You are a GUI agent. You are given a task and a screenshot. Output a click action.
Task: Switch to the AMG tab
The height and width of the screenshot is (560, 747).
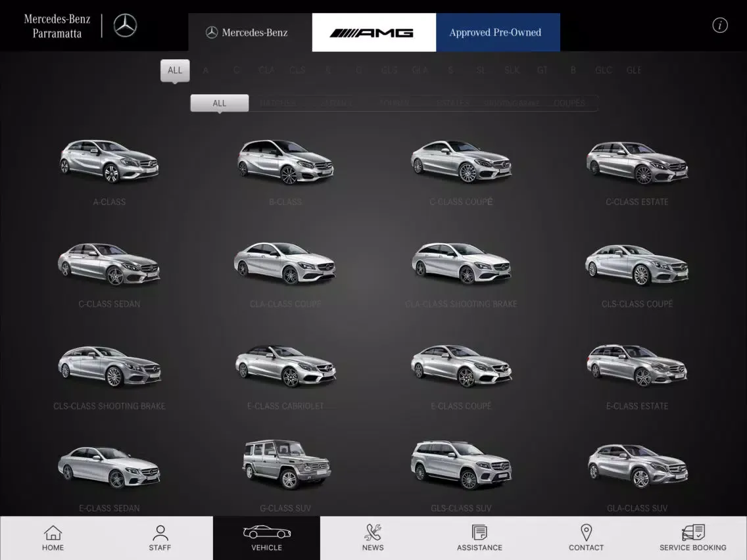point(374,32)
